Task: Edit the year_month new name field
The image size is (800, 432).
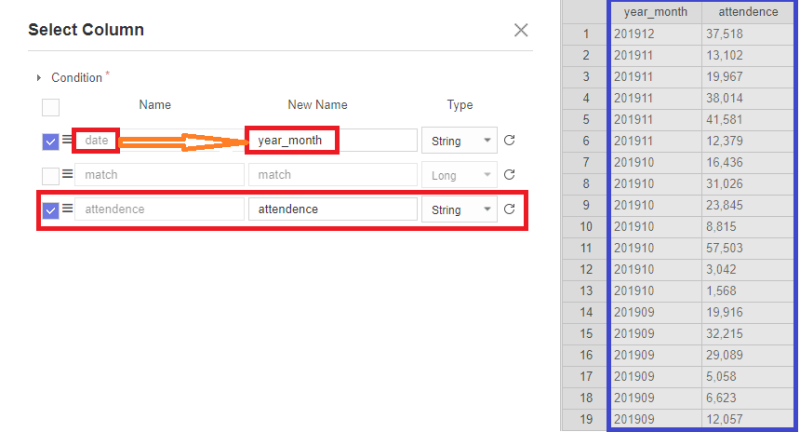Action: [333, 140]
